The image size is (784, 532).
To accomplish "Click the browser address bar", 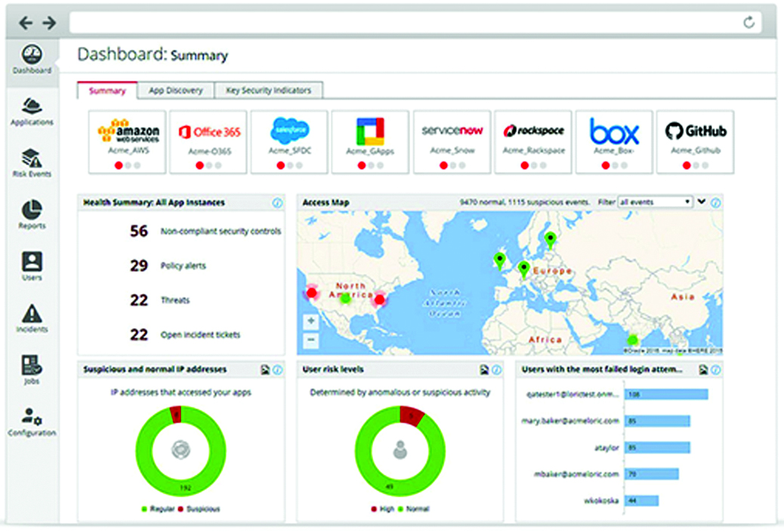I will pyautogui.click(x=415, y=23).
